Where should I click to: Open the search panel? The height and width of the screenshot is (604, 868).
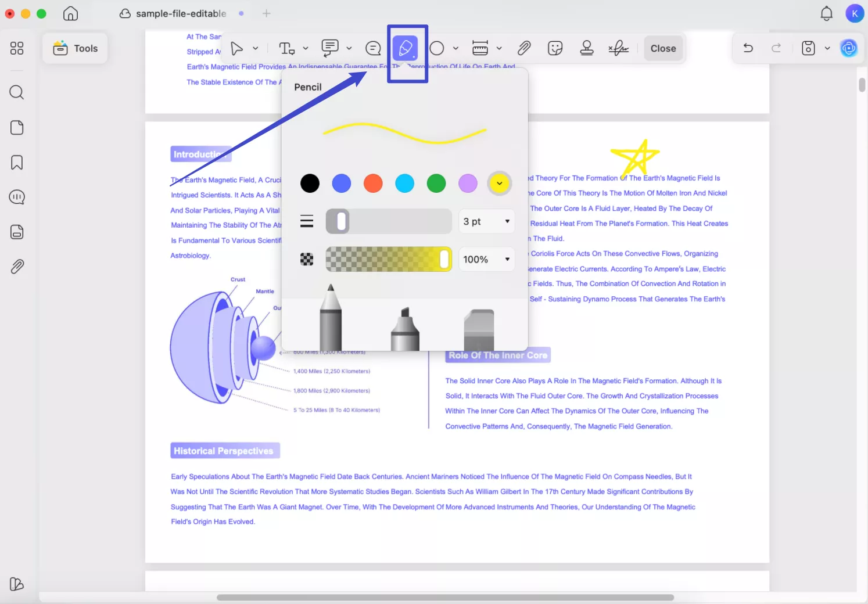pyautogui.click(x=16, y=92)
